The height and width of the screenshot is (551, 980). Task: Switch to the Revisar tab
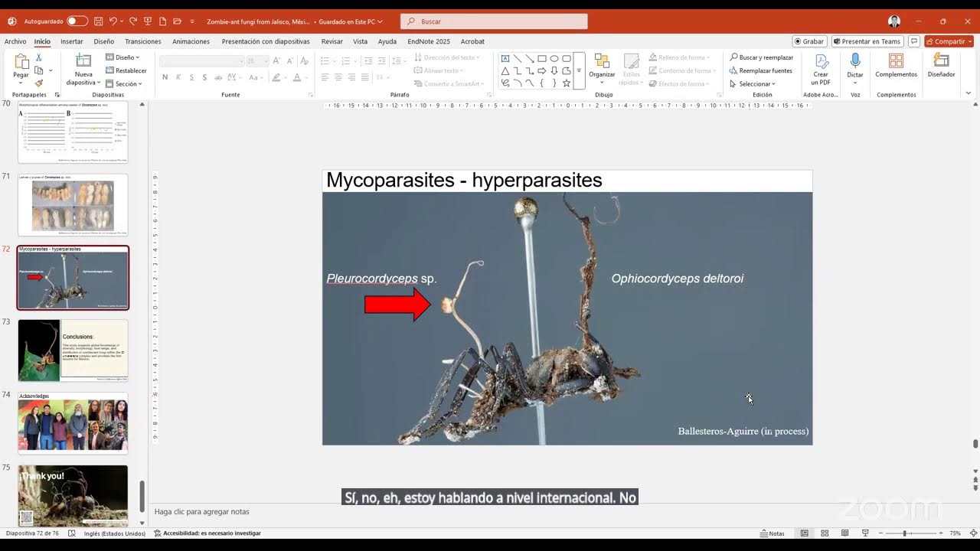[x=332, y=41]
